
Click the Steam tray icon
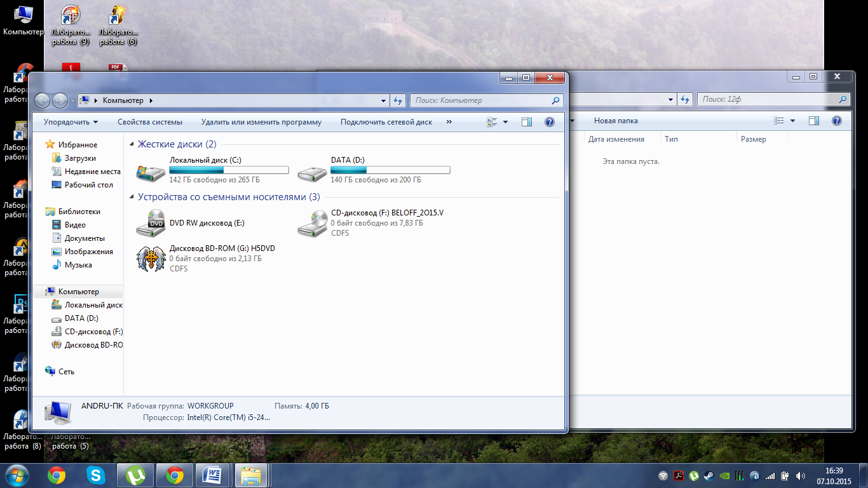pyautogui.click(x=709, y=475)
